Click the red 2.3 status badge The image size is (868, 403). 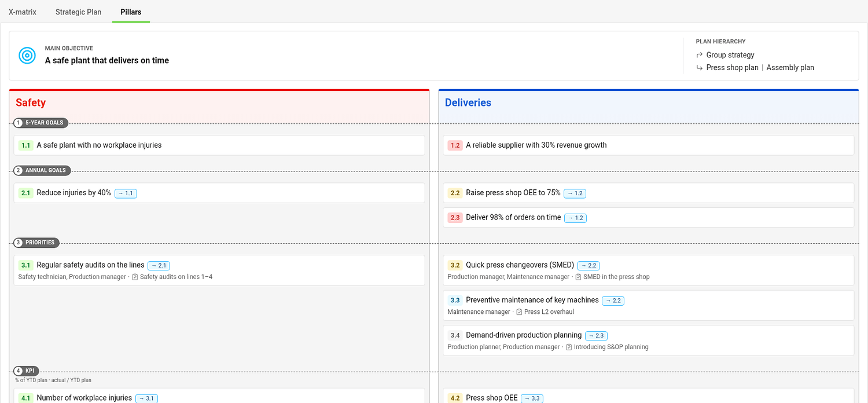455,218
